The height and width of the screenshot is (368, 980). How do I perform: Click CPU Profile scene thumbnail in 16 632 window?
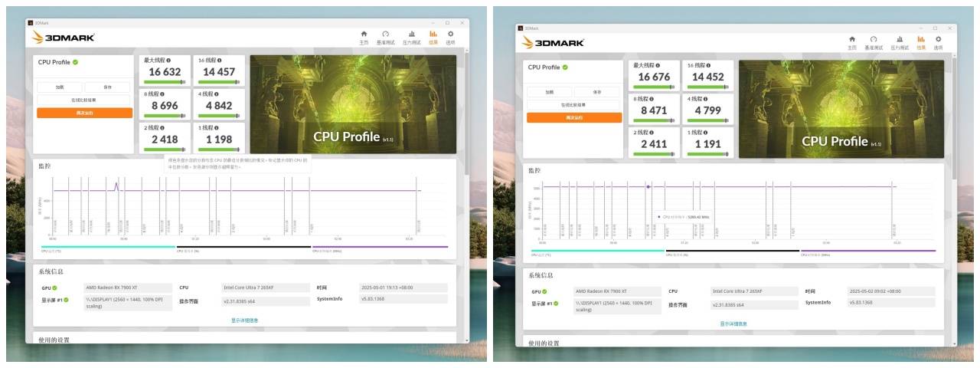point(353,104)
